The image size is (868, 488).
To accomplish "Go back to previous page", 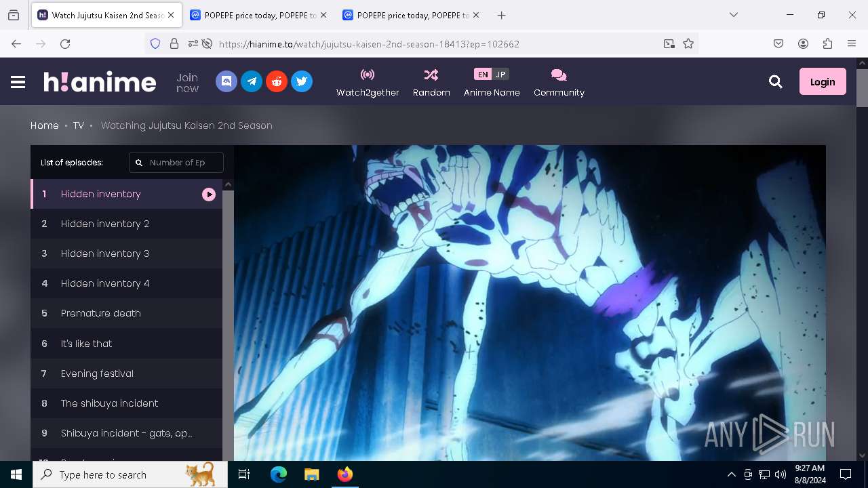I will [x=16, y=43].
